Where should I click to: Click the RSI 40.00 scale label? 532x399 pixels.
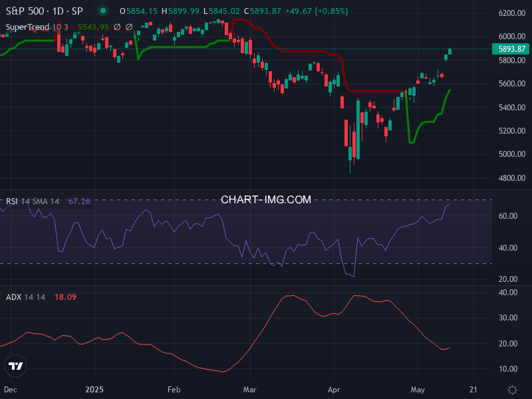click(508, 247)
